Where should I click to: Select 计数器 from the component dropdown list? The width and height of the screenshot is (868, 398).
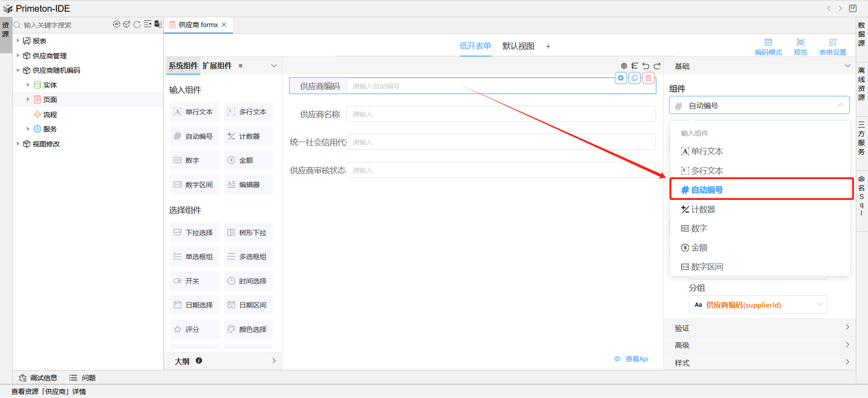703,209
